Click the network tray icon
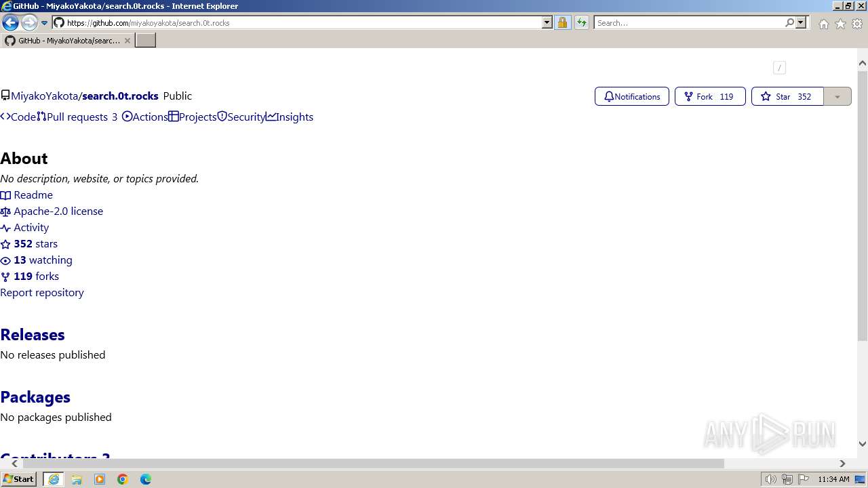This screenshot has height=488, width=868. [787, 479]
